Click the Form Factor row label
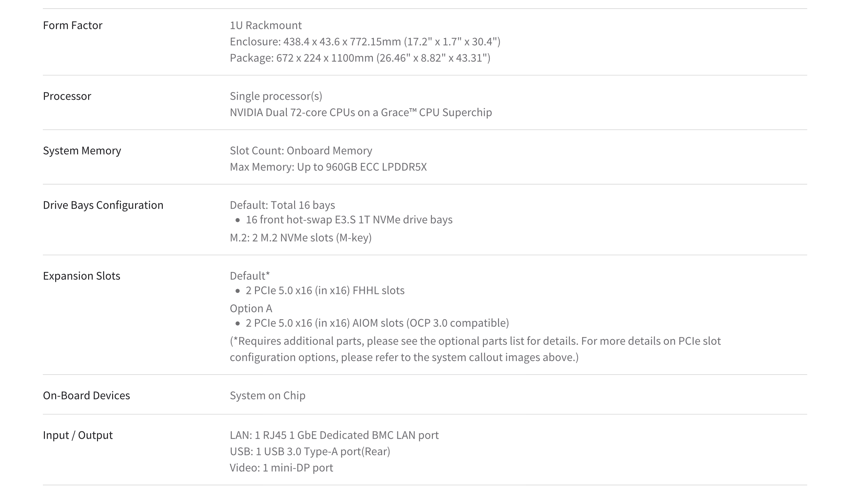The width and height of the screenshot is (850, 498). pyautogui.click(x=73, y=25)
